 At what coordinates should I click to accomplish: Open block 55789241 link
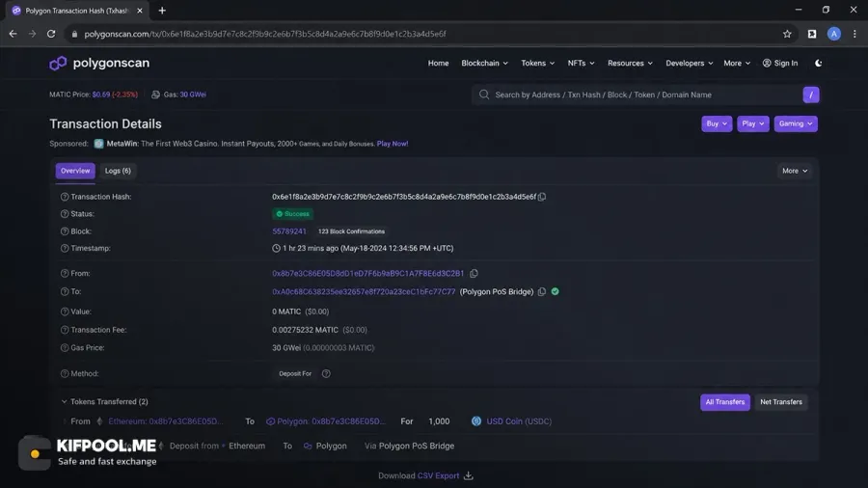[x=289, y=231]
